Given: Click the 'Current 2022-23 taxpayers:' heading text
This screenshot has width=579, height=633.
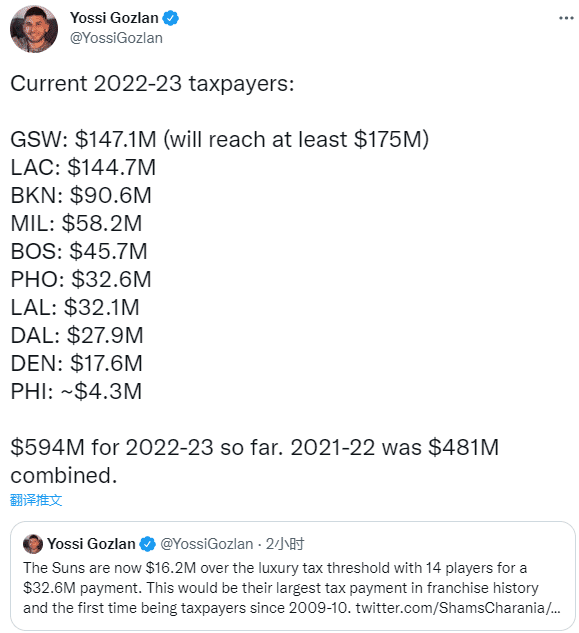Looking at the screenshot, I should (x=152, y=84).
